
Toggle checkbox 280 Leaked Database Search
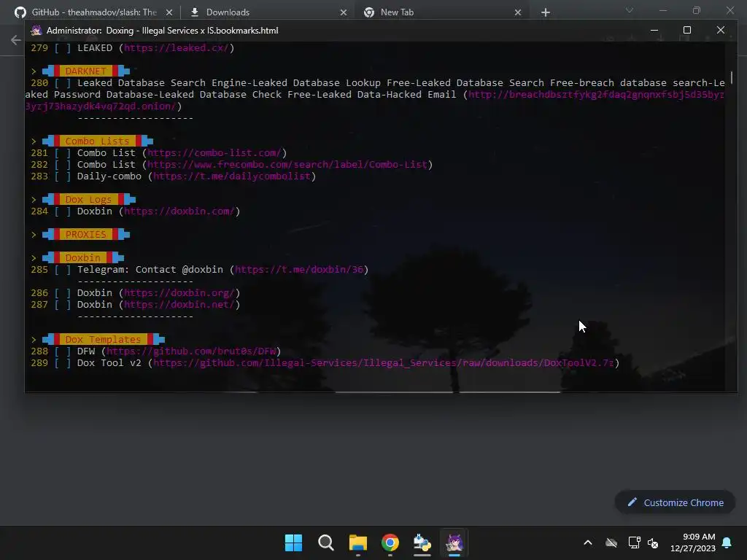[63, 83]
